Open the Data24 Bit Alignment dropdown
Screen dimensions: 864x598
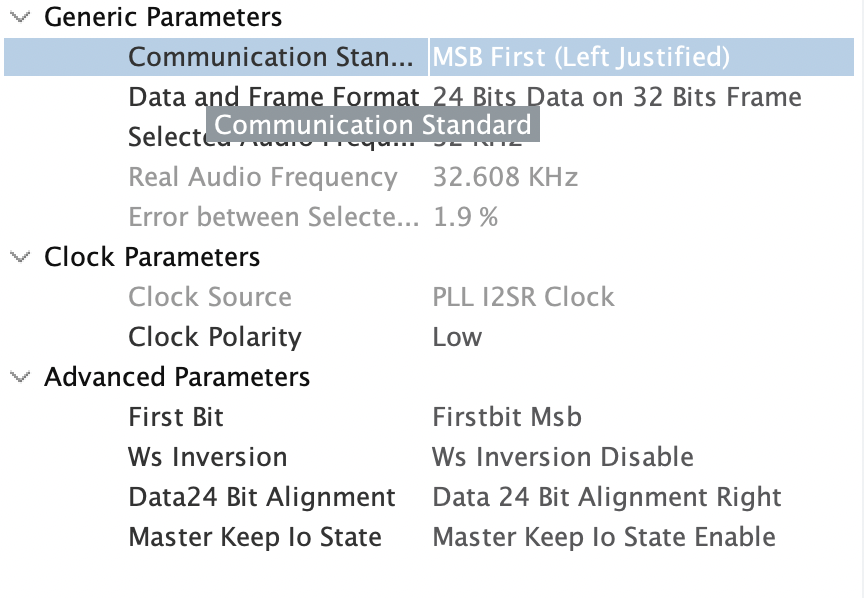pyautogui.click(x=607, y=497)
